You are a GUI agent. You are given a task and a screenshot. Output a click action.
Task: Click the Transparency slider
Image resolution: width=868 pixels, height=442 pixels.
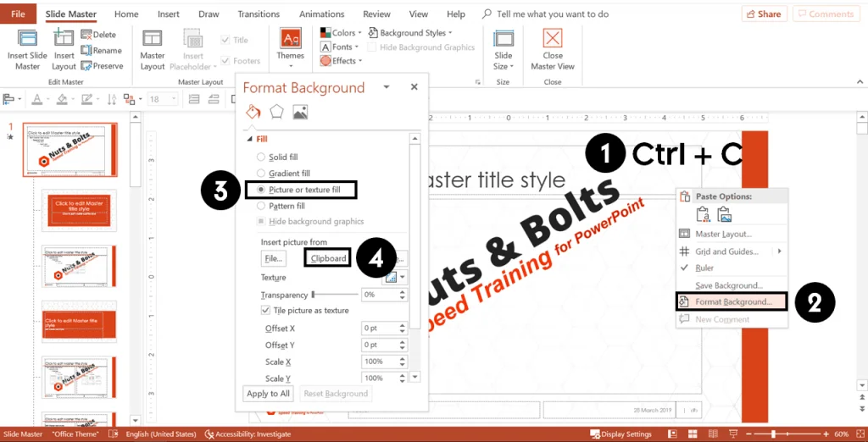coord(336,295)
